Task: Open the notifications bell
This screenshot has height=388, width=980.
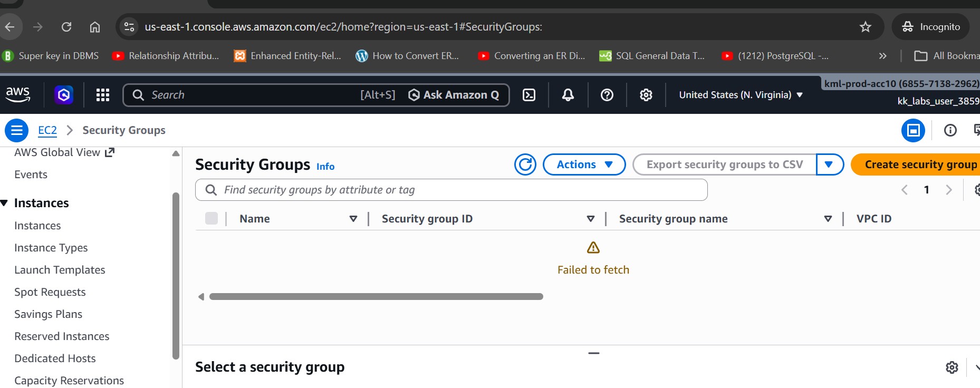Action: (568, 95)
